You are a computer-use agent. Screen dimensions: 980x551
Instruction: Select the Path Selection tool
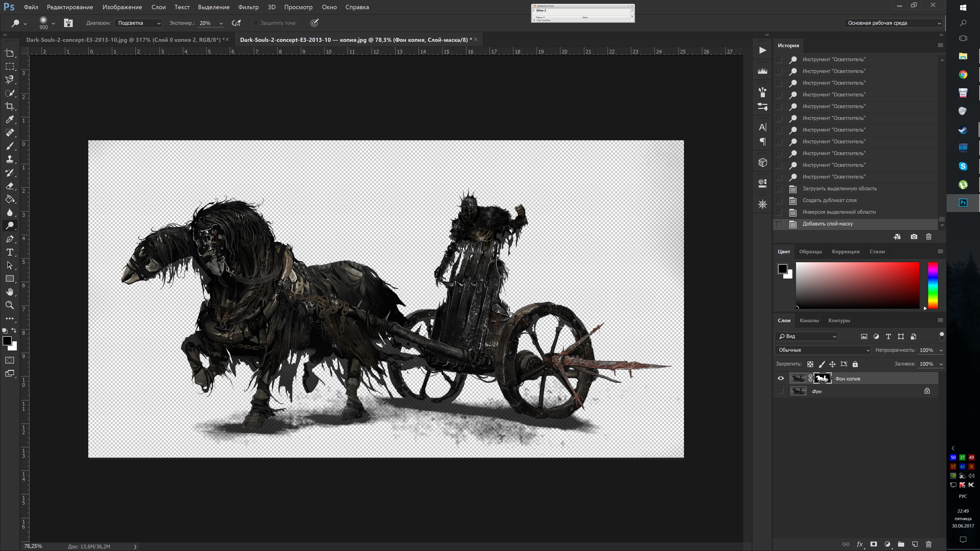coord(10,265)
